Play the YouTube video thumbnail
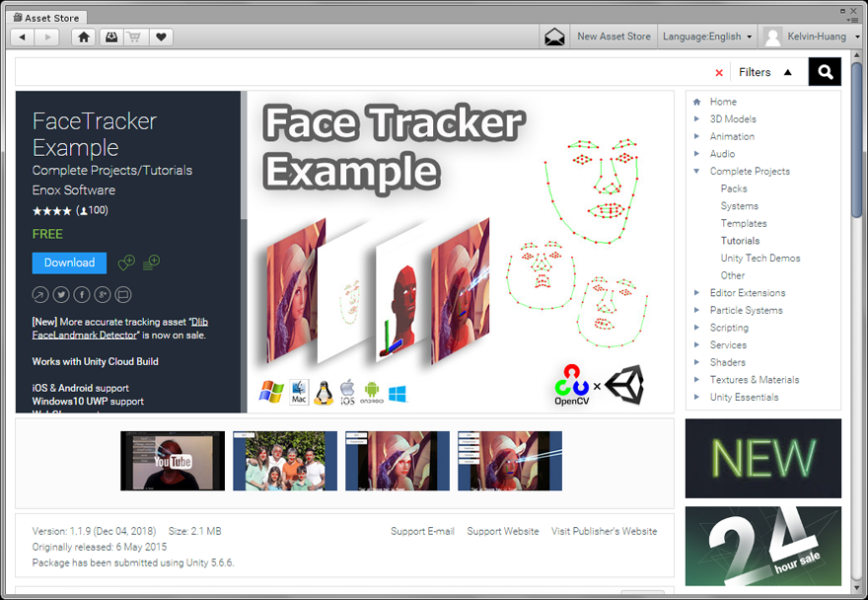 pos(173,461)
